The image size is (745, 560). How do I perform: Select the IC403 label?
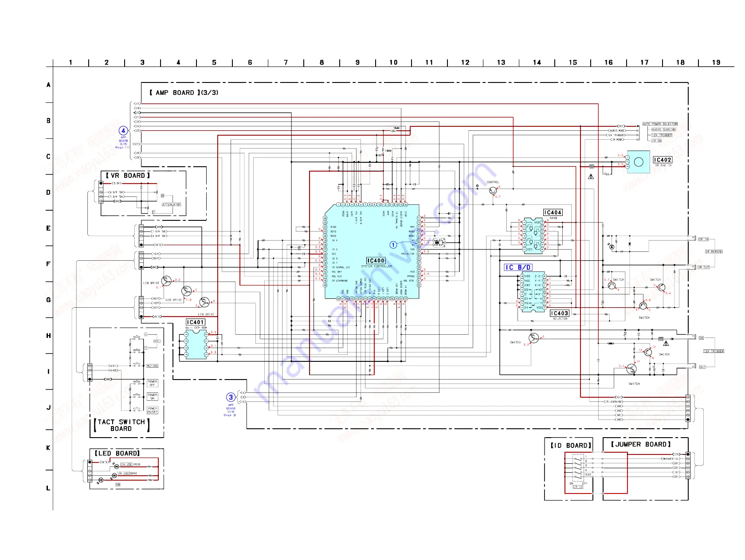(x=560, y=313)
